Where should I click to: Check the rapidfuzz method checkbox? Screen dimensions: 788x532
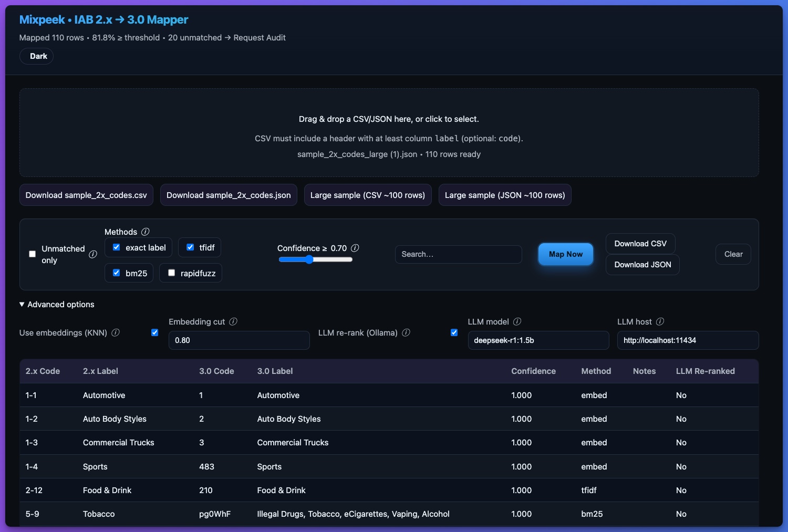pos(171,273)
